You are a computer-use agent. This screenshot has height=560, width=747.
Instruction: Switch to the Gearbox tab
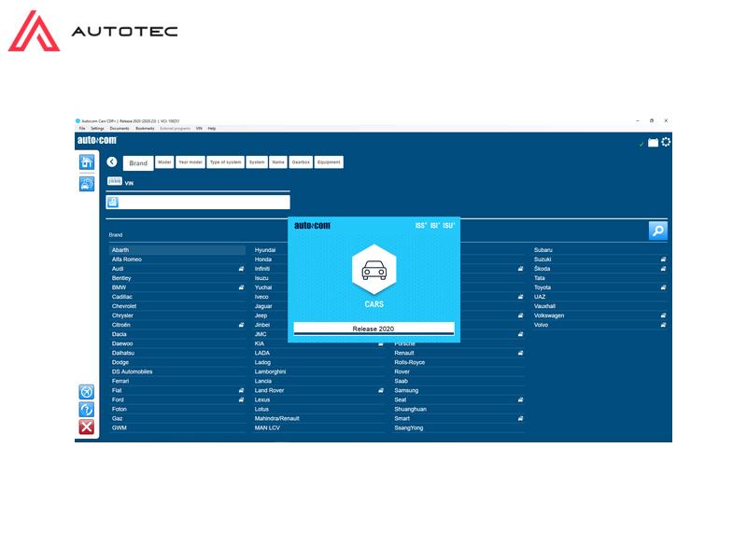(x=301, y=161)
